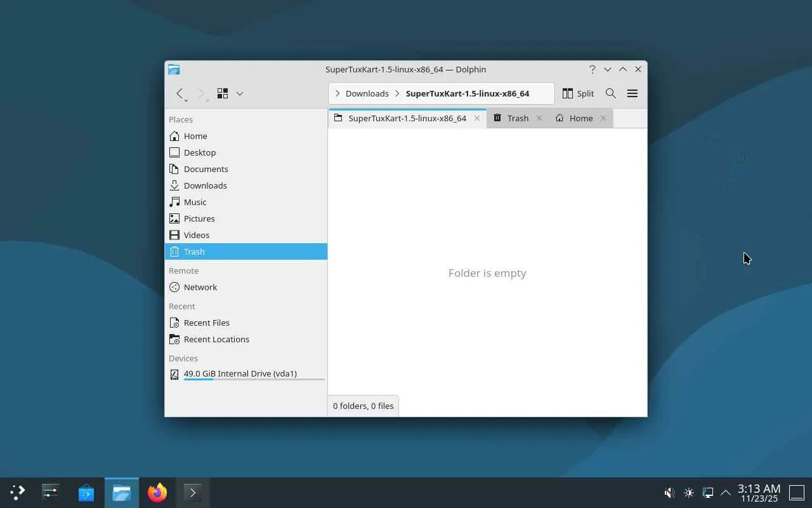The image size is (812, 508).
Task: Expand hidden system tray icons arrow
Action: (726, 493)
